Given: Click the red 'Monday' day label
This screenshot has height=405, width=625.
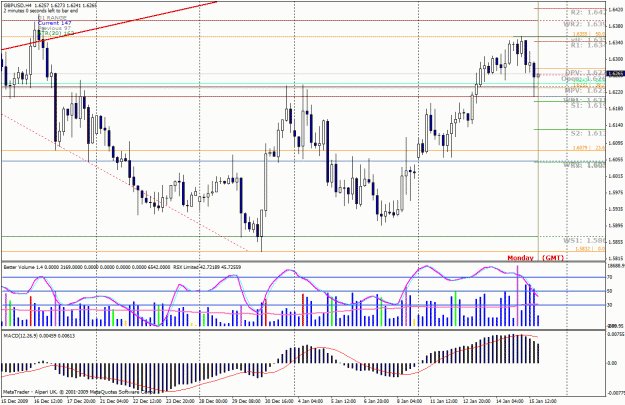Looking at the screenshot, I should coord(521,258).
